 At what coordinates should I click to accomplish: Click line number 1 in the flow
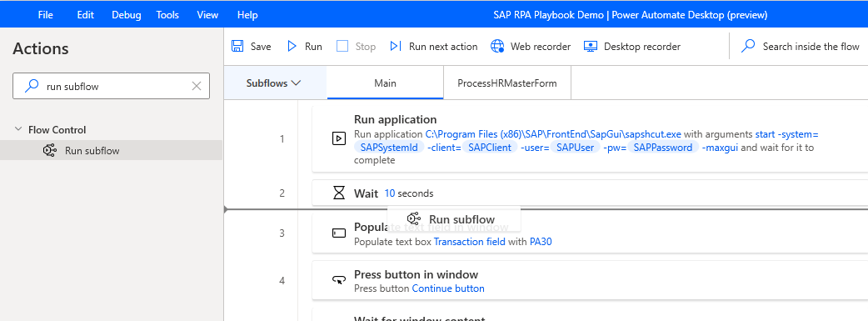(282, 139)
